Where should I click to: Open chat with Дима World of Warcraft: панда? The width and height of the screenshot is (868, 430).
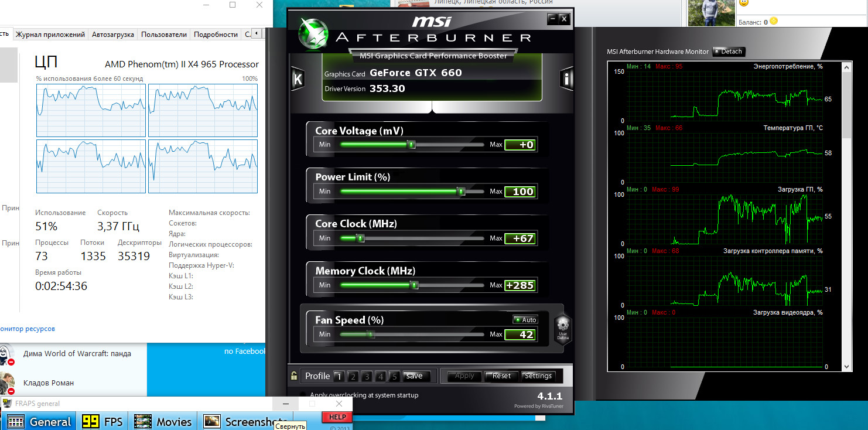(x=77, y=354)
